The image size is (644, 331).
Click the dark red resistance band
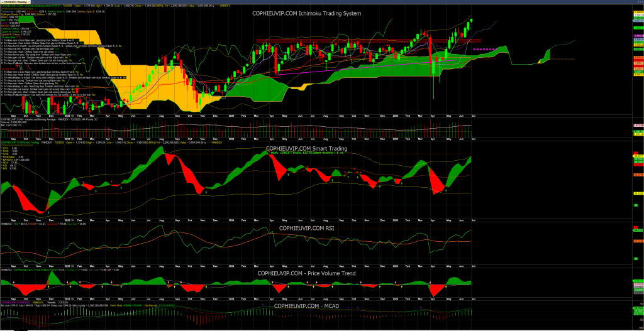[369, 41]
